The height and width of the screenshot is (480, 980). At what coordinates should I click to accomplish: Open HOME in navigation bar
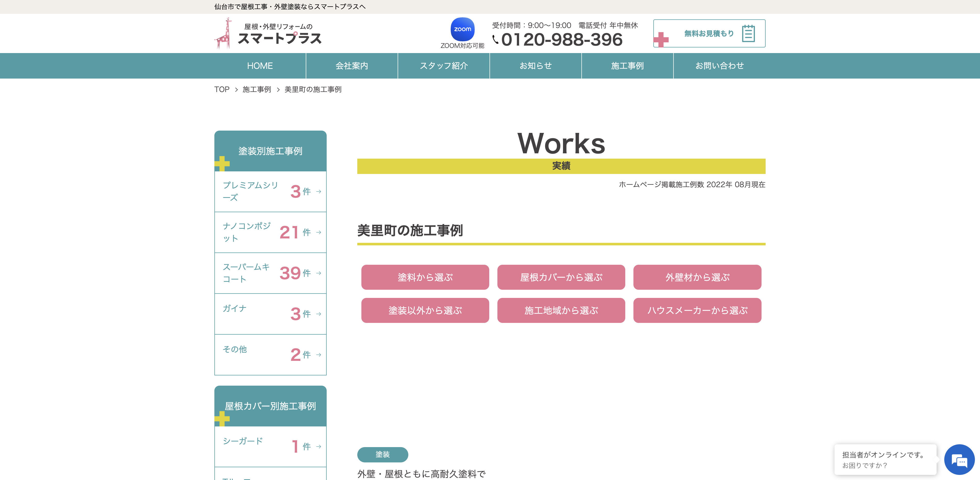tap(260, 66)
